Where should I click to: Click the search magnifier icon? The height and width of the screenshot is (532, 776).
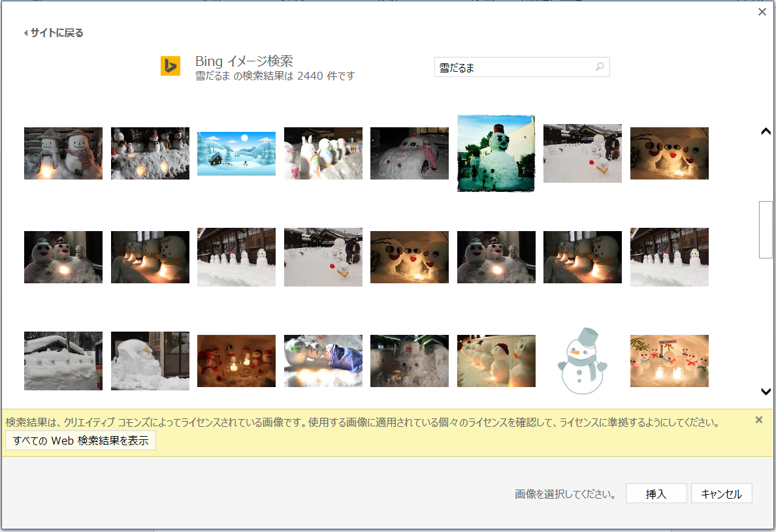tap(600, 67)
